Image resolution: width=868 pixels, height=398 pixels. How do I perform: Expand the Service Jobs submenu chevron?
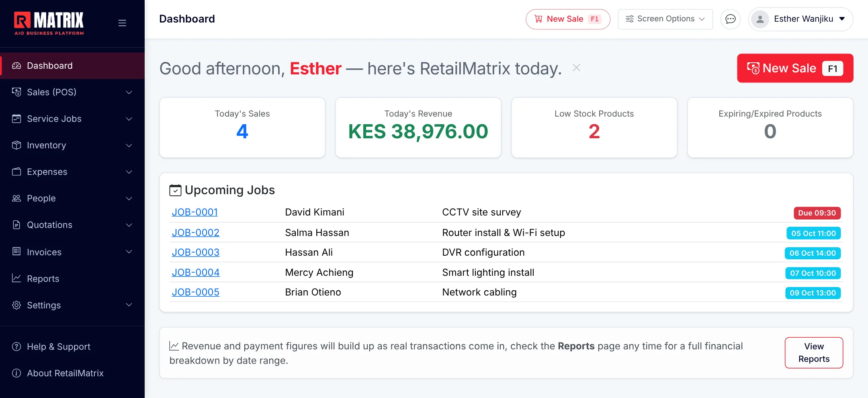coord(129,119)
